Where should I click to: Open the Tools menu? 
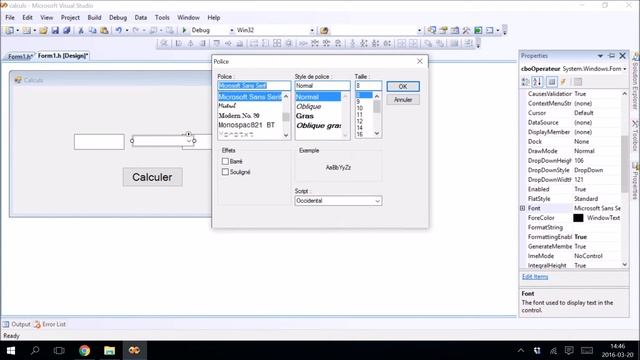coord(162,18)
